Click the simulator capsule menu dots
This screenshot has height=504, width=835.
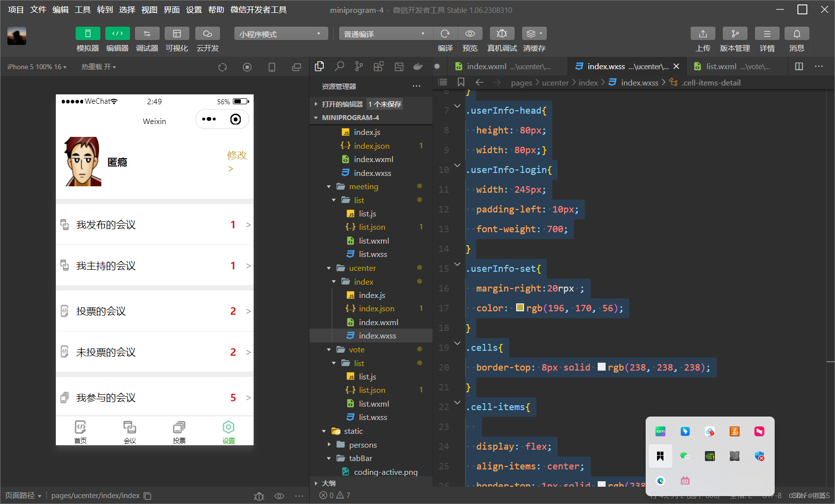209,119
